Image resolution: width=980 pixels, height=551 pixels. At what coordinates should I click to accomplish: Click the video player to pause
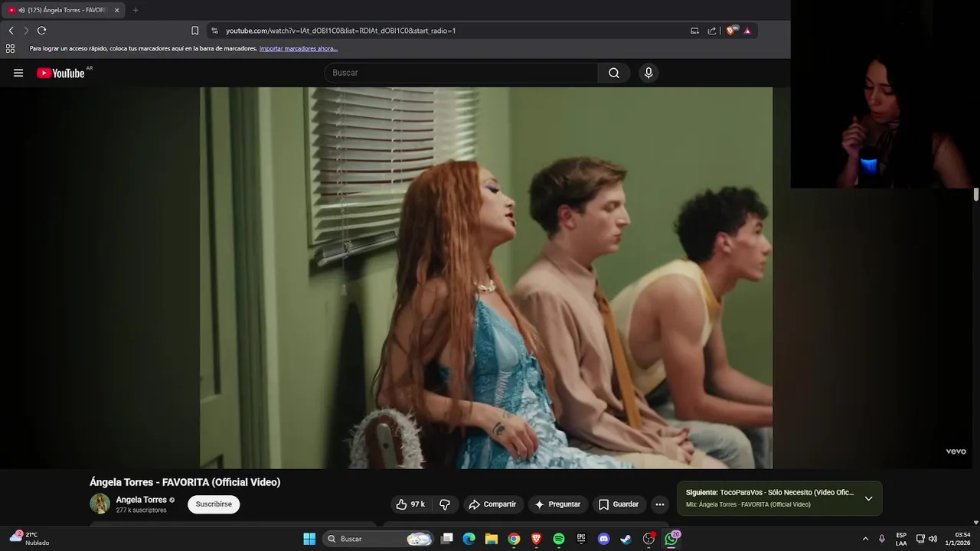pos(486,277)
